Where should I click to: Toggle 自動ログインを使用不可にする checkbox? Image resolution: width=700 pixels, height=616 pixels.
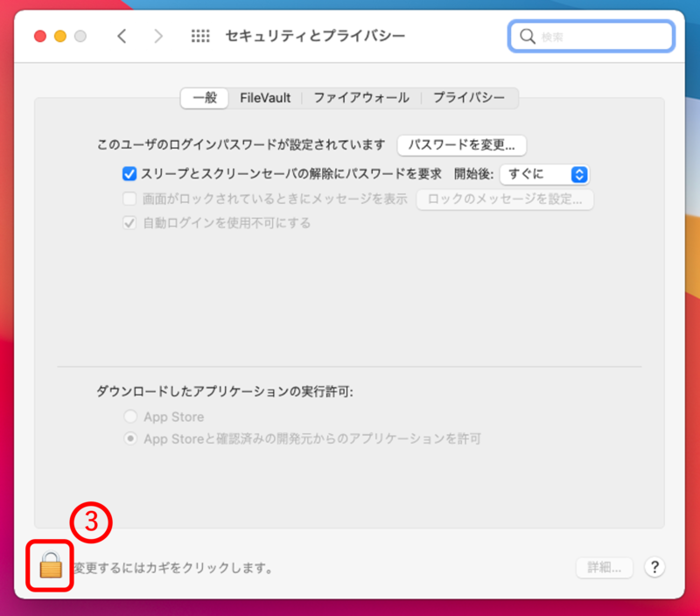coord(129,223)
